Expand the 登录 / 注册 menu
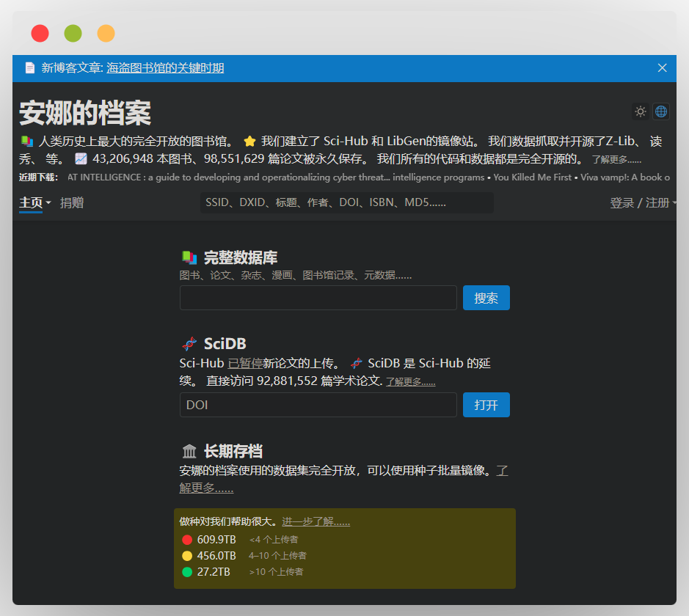Viewport: 689px width, 616px height. tap(643, 202)
